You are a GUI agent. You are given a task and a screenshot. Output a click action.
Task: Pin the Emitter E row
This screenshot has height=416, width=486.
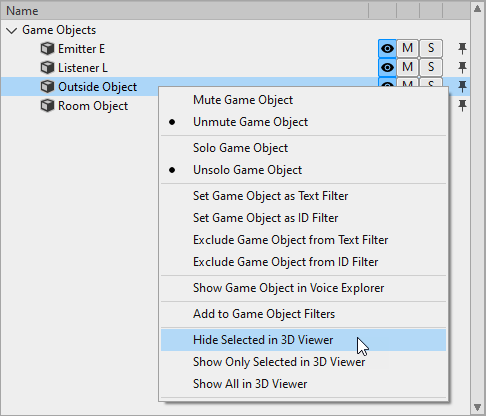462,49
